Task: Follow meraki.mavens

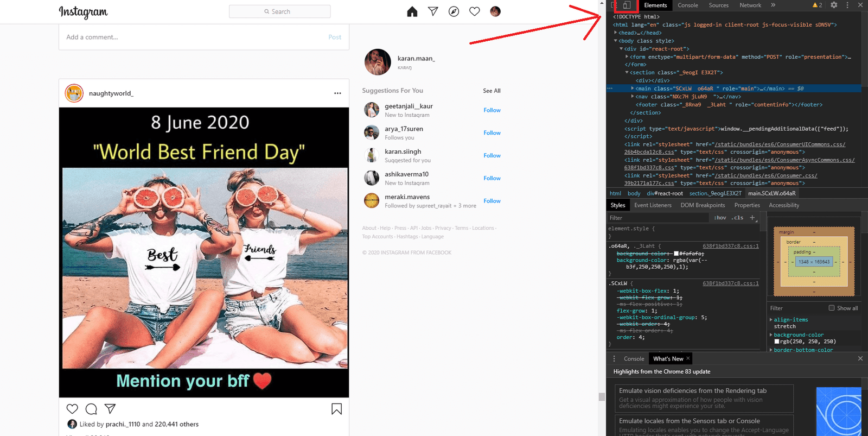Action: pos(492,201)
